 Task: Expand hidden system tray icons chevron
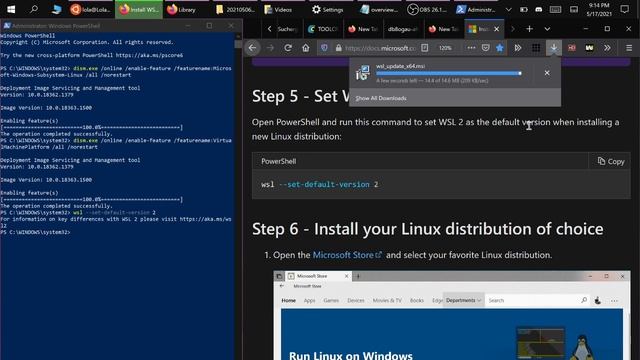pos(508,9)
